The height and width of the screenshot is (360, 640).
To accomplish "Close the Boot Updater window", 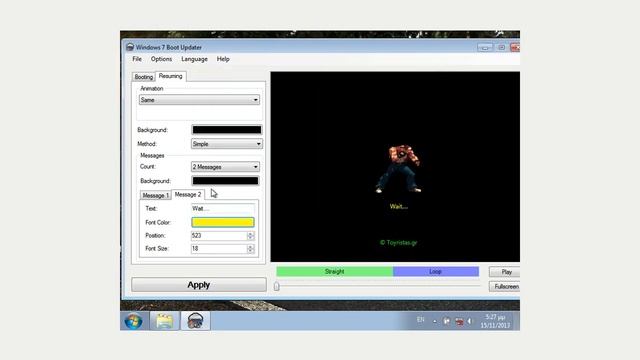I will point(515,47).
